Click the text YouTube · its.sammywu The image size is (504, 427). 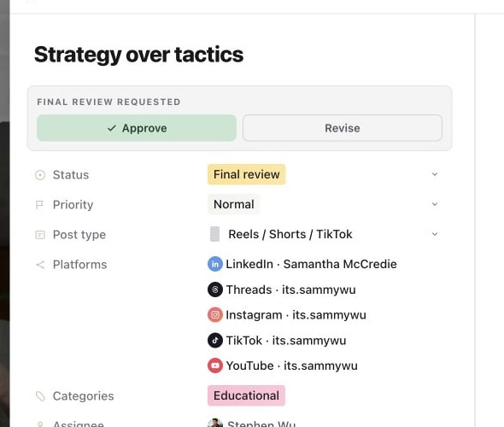pyautogui.click(x=292, y=366)
